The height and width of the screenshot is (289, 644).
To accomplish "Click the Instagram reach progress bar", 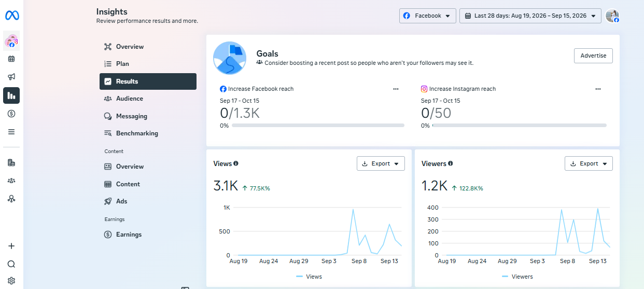I will [519, 125].
